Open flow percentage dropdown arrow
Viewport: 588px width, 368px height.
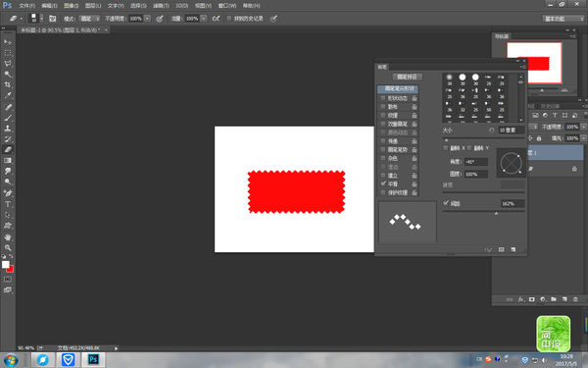[203, 19]
